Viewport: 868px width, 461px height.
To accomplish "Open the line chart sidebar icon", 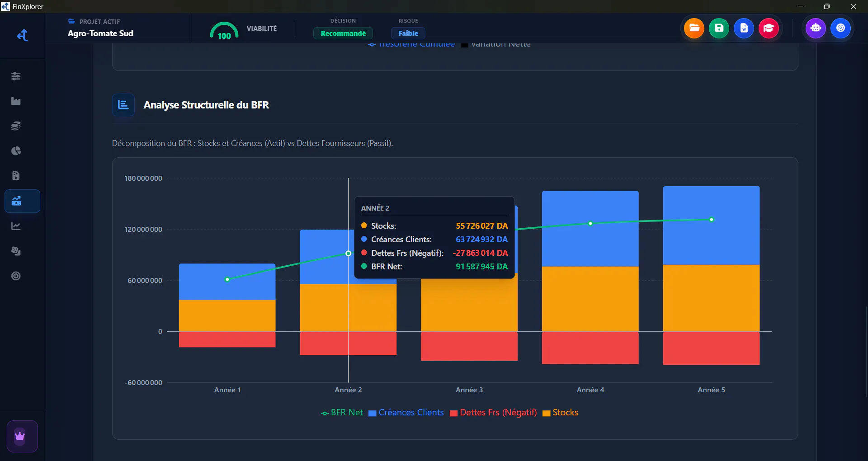I will click(16, 226).
